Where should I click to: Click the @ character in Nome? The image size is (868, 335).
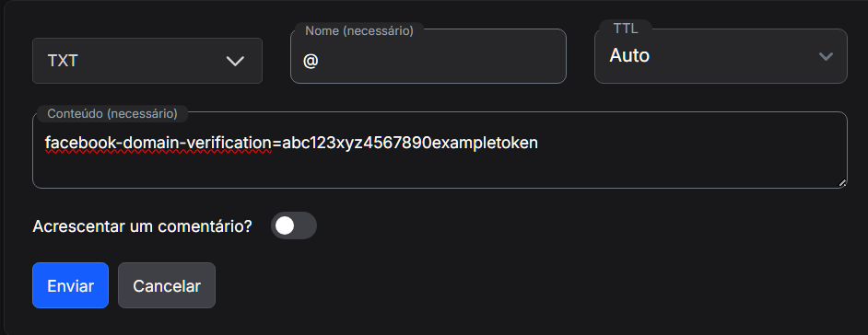point(311,61)
